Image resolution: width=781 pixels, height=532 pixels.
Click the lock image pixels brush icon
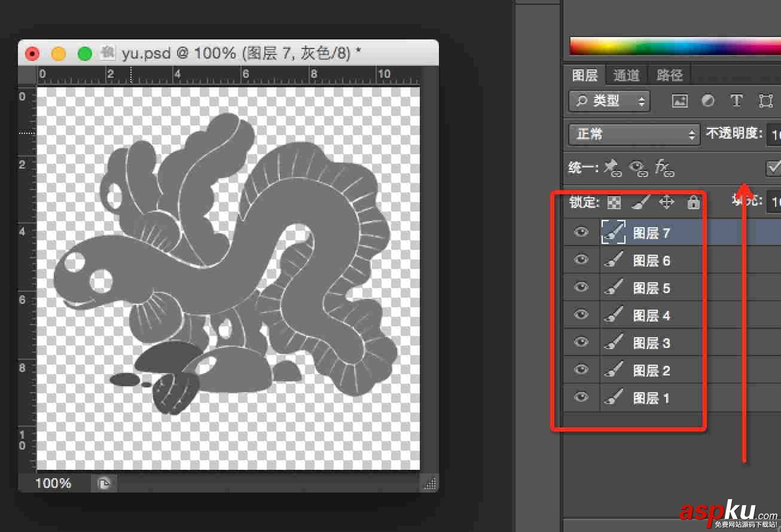tap(640, 203)
